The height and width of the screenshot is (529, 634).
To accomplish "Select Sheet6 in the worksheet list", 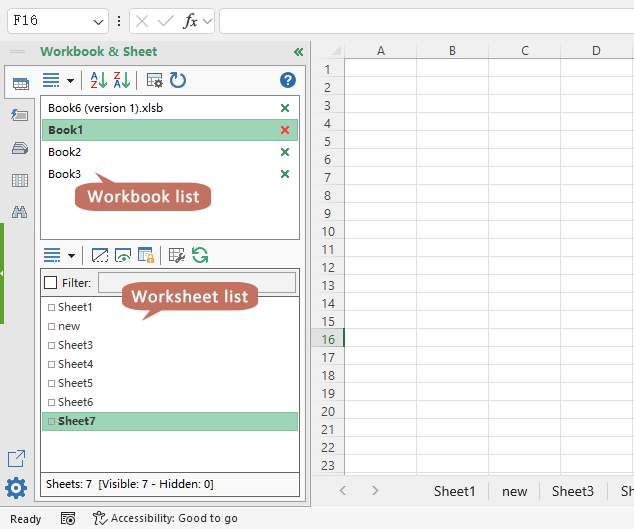I will pos(170,402).
